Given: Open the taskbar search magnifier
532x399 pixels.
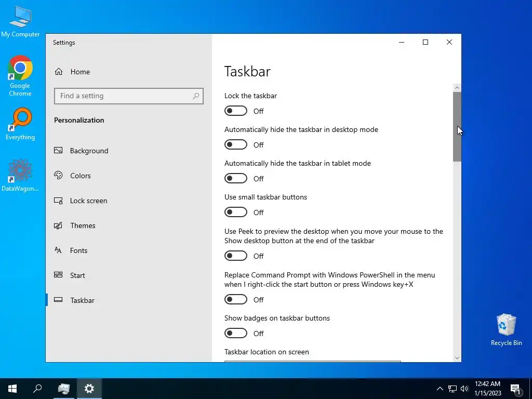Looking at the screenshot, I should (37, 389).
